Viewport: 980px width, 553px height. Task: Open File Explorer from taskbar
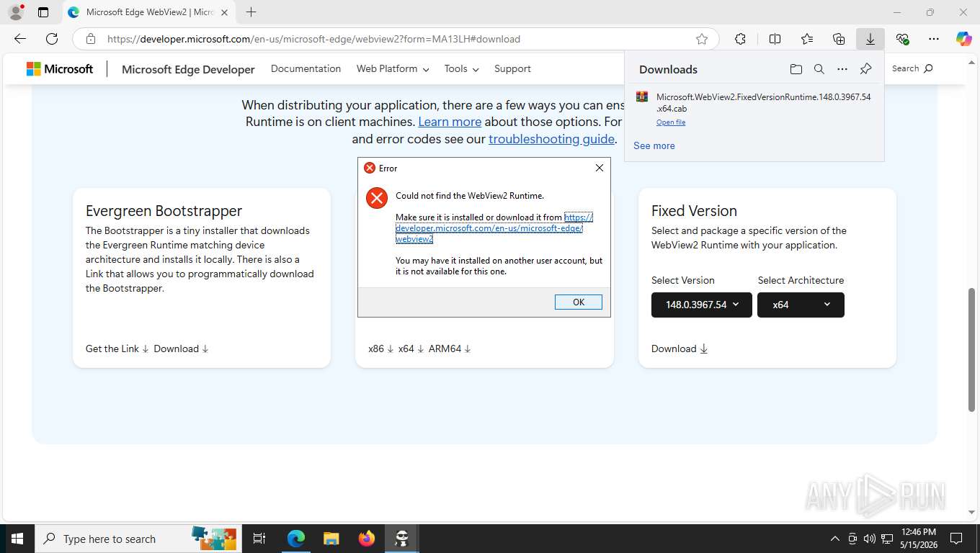[331, 539]
